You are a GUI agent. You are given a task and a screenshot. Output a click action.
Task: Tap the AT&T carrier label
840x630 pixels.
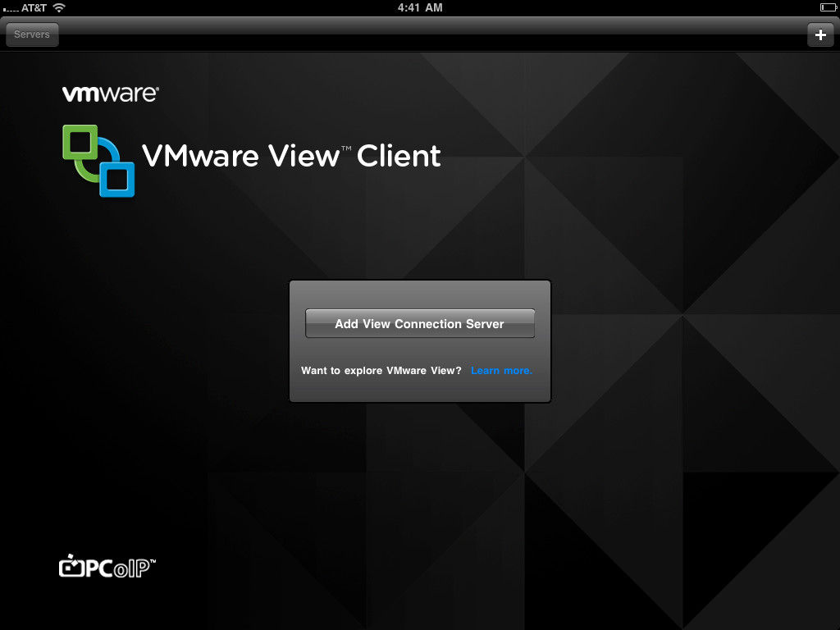click(x=34, y=8)
